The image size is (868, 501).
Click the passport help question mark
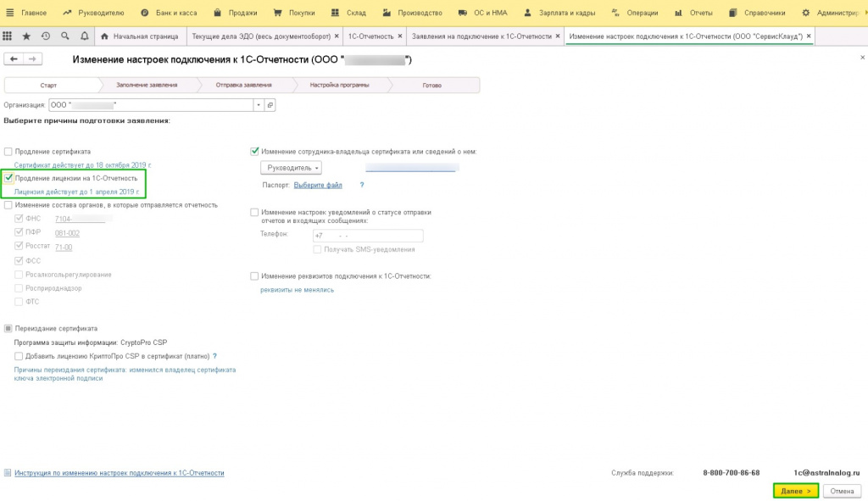click(x=362, y=185)
